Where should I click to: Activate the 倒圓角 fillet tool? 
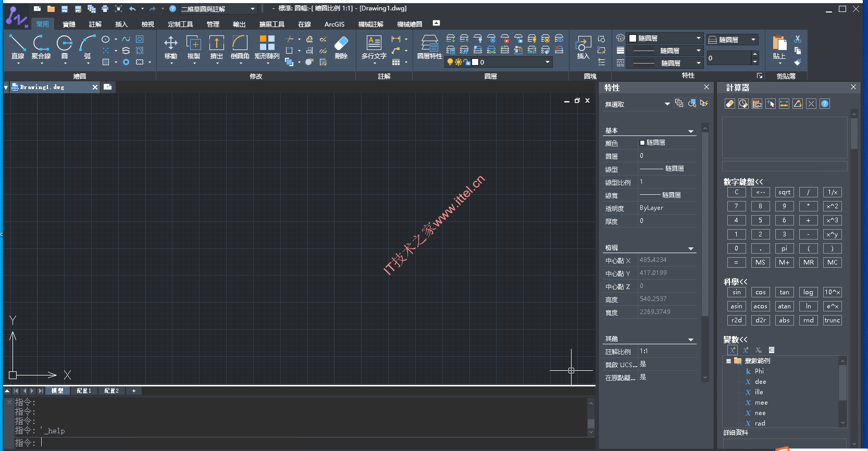coord(240,47)
